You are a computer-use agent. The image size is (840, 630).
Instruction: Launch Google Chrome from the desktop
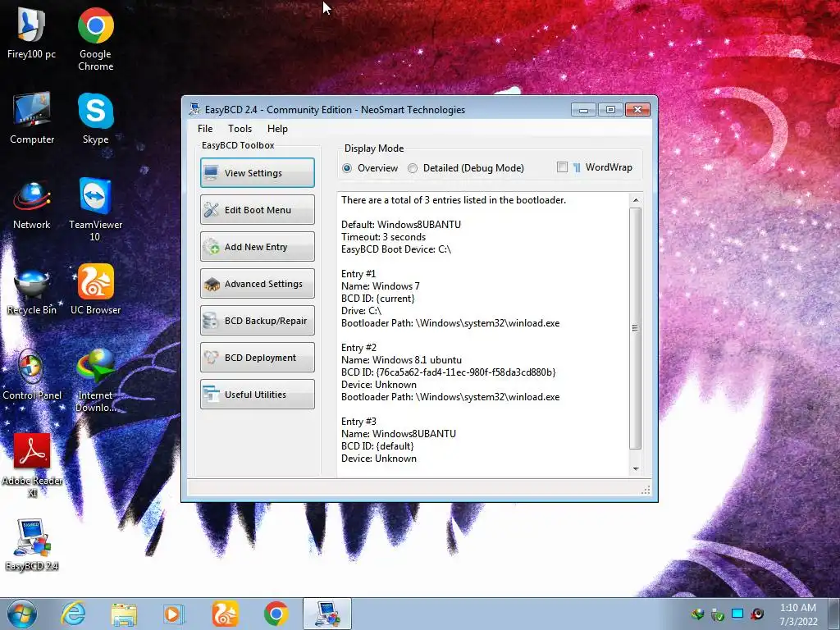pos(95,39)
